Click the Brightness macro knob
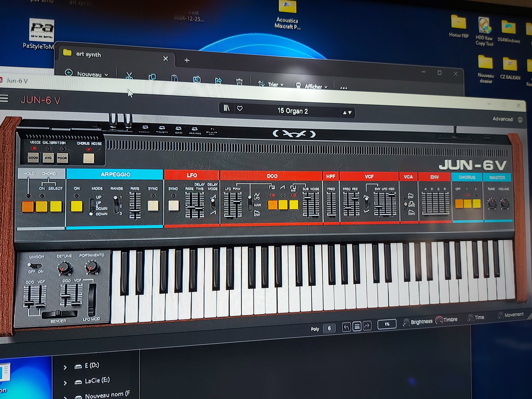Image resolution: width=532 pixels, height=399 pixels. pyautogui.click(x=406, y=322)
